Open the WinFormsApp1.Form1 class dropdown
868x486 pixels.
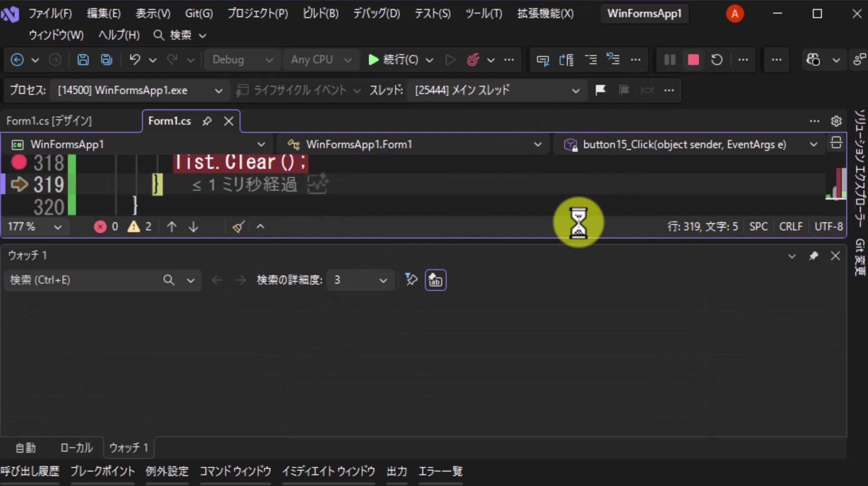click(x=413, y=145)
